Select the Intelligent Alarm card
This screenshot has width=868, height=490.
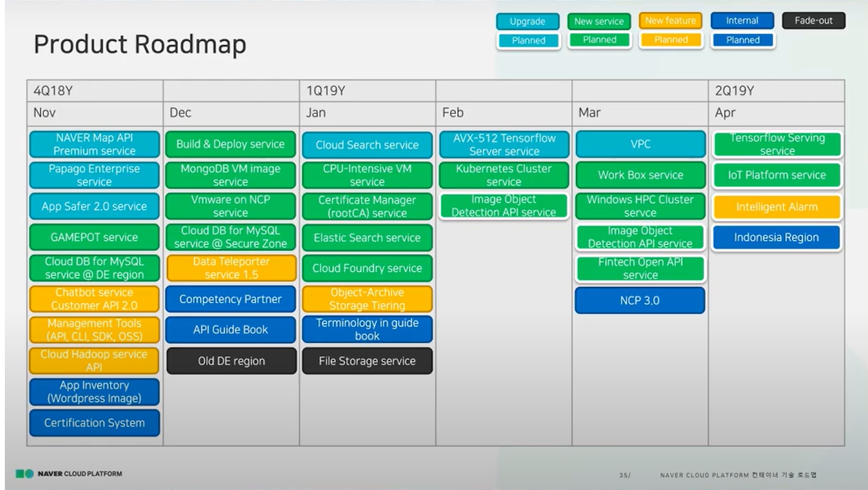777,207
